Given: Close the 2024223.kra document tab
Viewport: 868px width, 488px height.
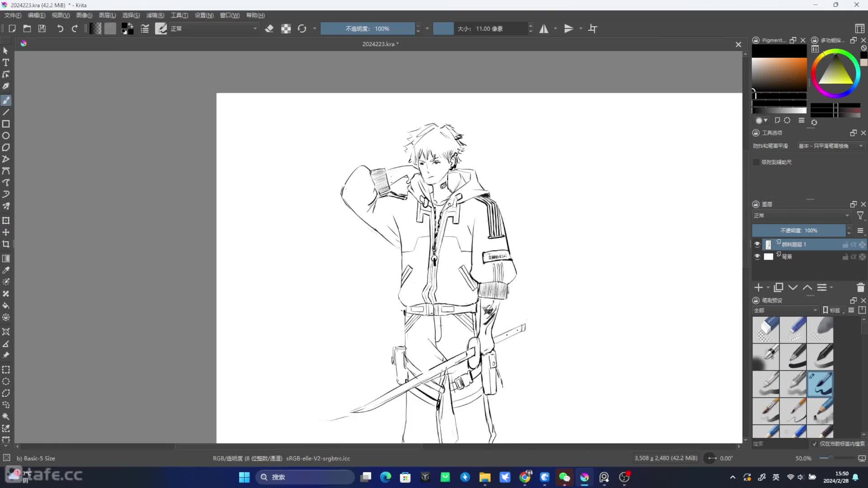Looking at the screenshot, I should 738,44.
